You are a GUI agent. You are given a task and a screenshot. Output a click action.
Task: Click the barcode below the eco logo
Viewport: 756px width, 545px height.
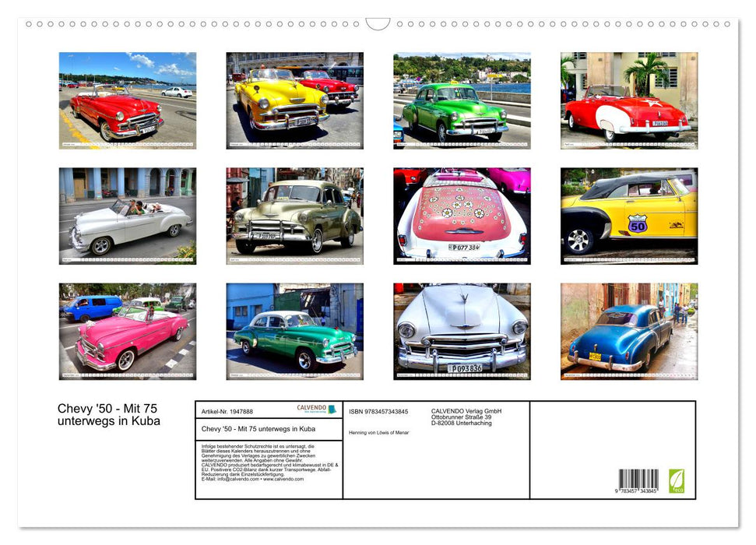click(638, 480)
